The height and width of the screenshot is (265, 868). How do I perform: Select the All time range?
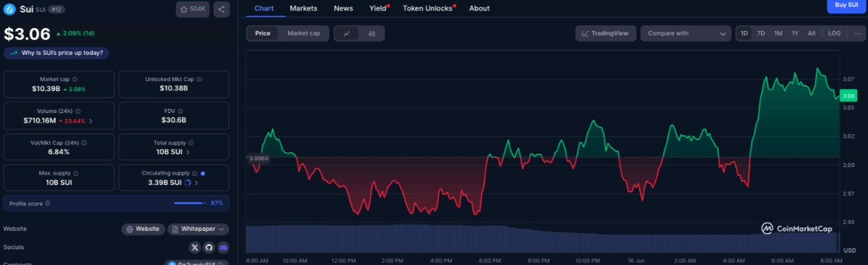click(x=811, y=33)
